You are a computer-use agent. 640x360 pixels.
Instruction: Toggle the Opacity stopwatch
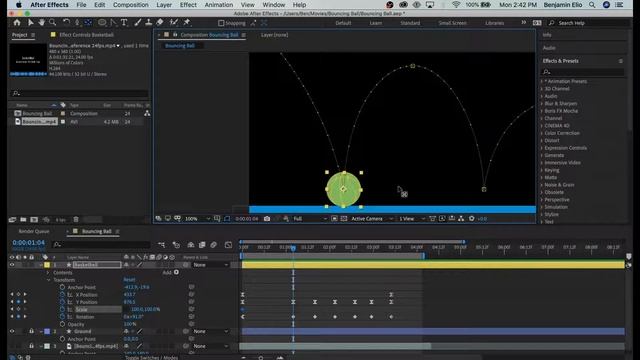point(62,324)
